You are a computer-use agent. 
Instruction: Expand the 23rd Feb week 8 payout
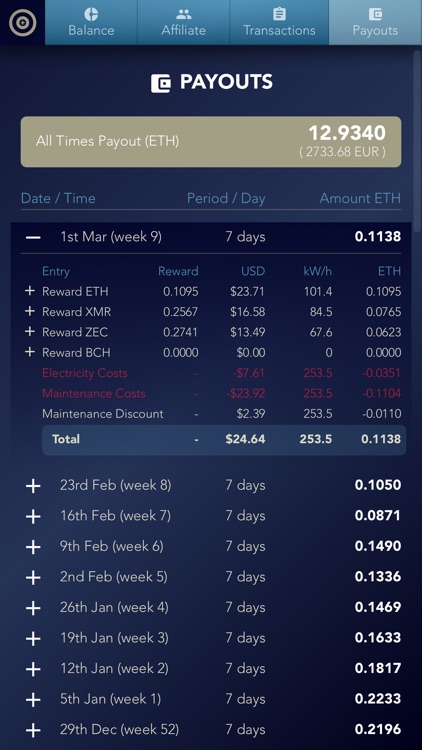coord(33,485)
